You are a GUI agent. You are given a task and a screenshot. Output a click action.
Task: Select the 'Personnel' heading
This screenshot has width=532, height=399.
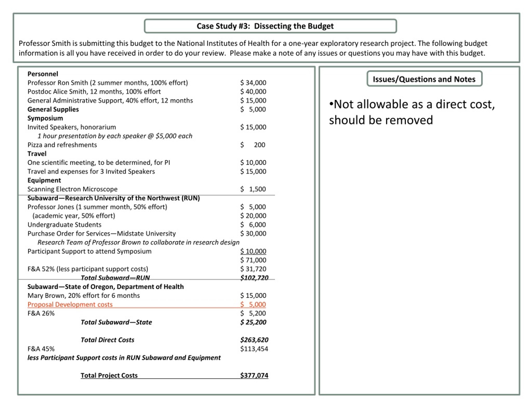43,74
